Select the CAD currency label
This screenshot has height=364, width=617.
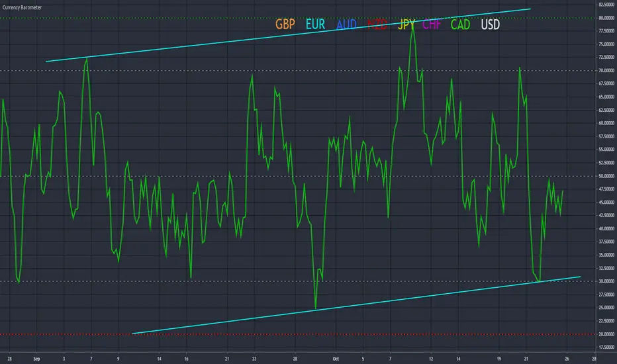pos(460,24)
